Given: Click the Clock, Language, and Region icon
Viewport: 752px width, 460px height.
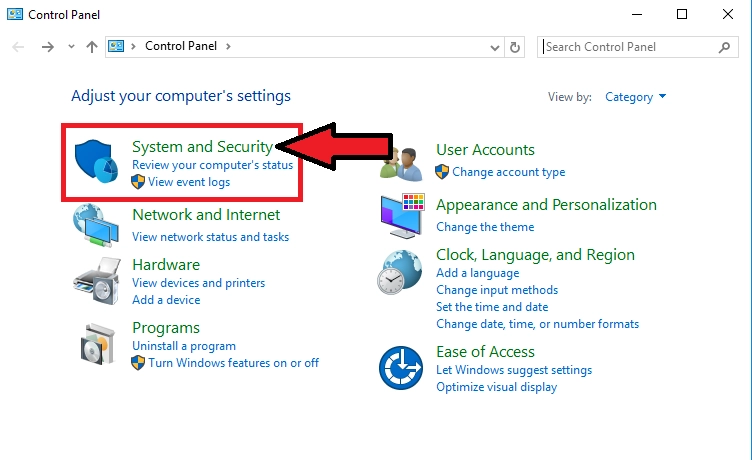Looking at the screenshot, I should point(401,270).
